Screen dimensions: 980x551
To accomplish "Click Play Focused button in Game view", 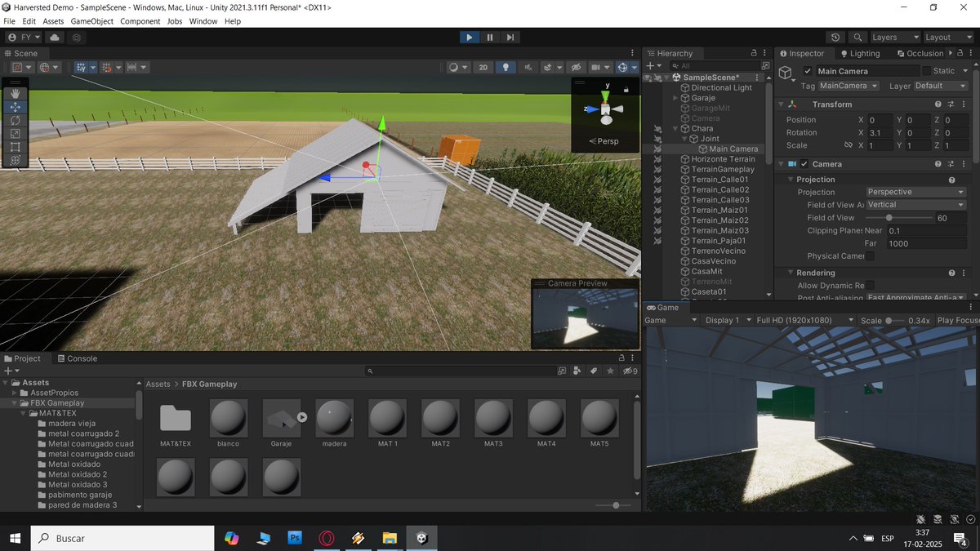I will click(958, 321).
